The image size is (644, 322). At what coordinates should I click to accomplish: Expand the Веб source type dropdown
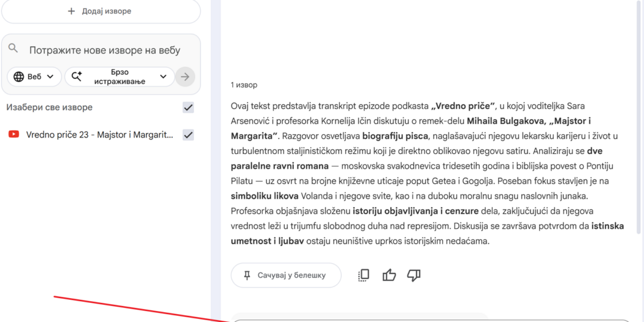[50, 77]
